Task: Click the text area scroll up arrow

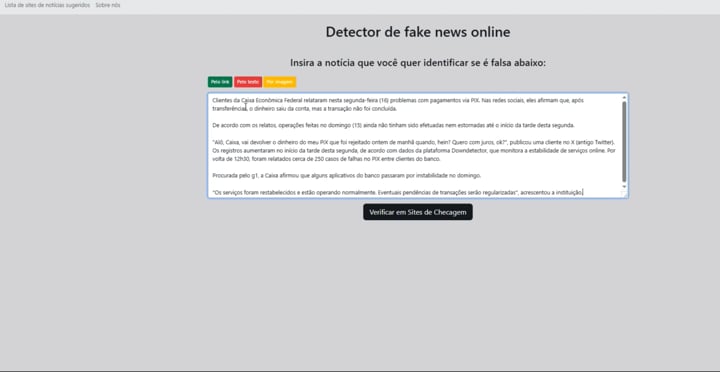Action: pos(624,97)
